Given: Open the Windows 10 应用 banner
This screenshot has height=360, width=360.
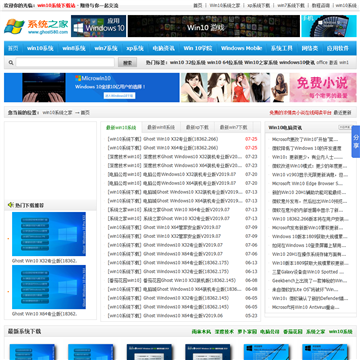Looking at the screenshot, I should 99,26.
